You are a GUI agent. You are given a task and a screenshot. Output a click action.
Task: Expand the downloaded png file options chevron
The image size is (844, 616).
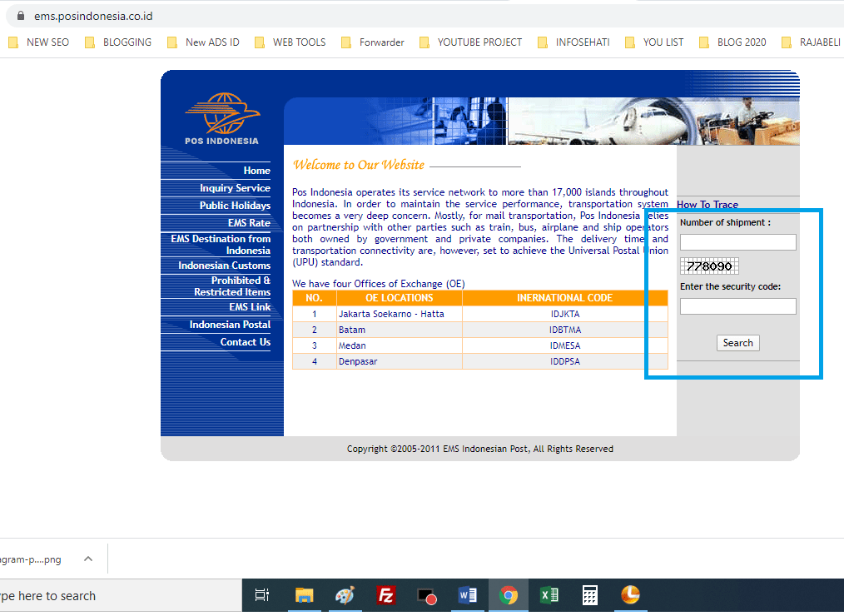(88, 559)
